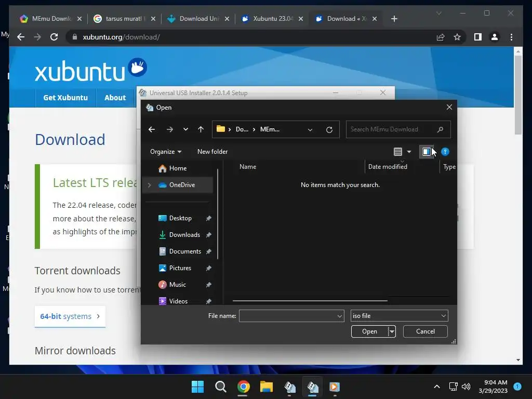
Task: Click the Back arrow in the Open dialog
Action: point(152,129)
